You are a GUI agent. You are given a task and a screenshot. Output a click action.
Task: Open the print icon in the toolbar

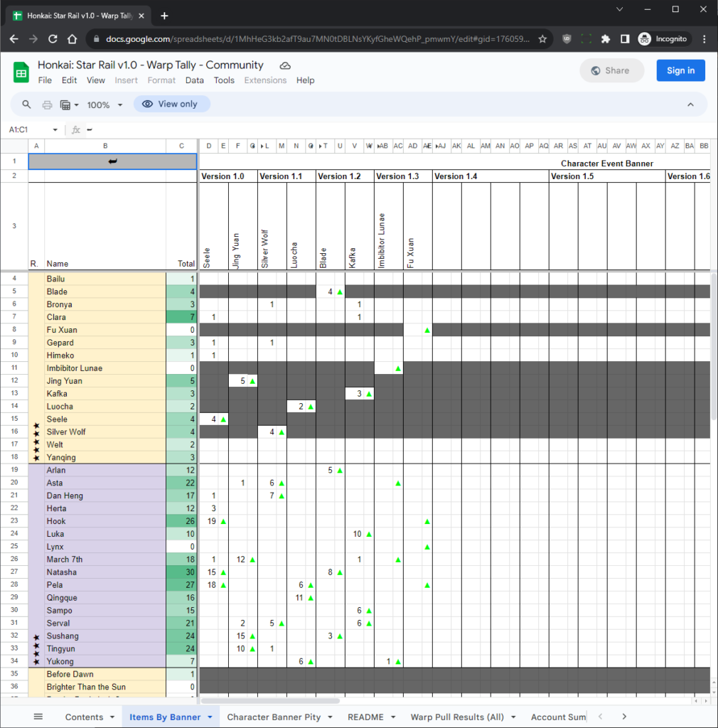47,104
